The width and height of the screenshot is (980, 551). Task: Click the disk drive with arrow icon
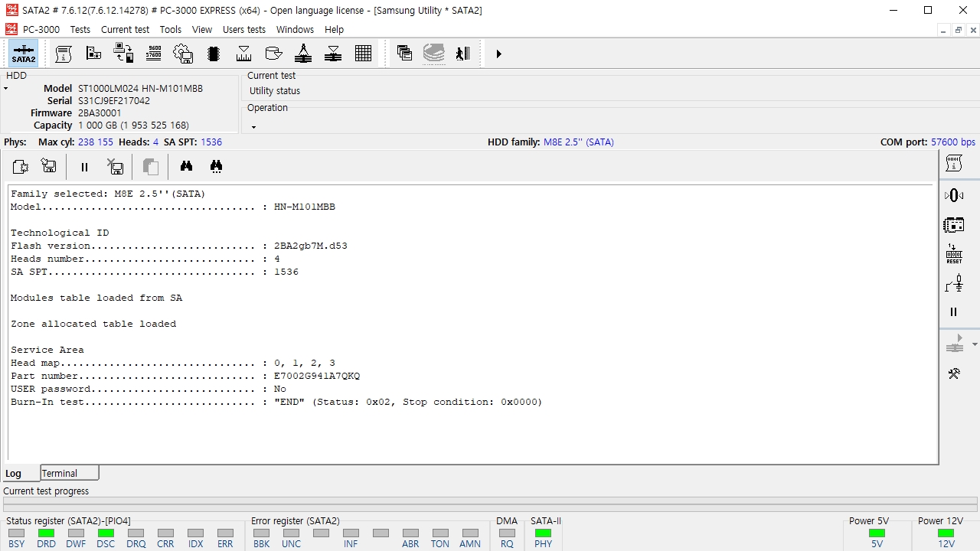click(273, 54)
